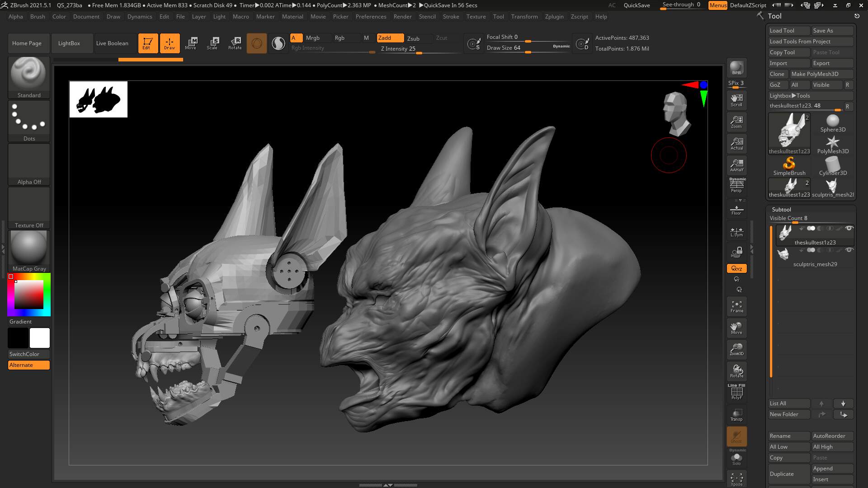
Task: Open the Dots stroke picker
Action: [29, 121]
